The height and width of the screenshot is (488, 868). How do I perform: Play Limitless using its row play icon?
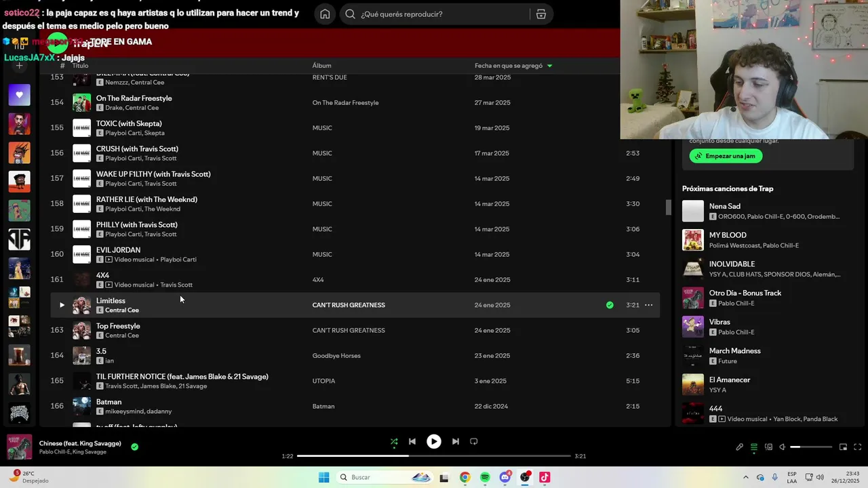(62, 305)
